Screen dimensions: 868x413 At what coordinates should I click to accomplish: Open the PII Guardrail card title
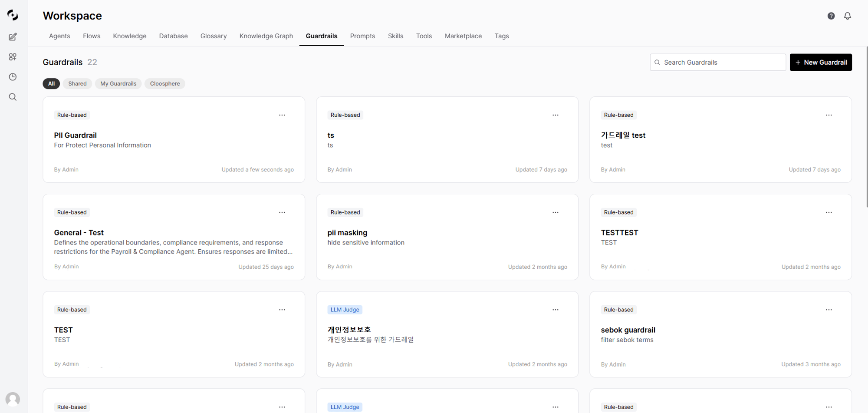(76, 135)
